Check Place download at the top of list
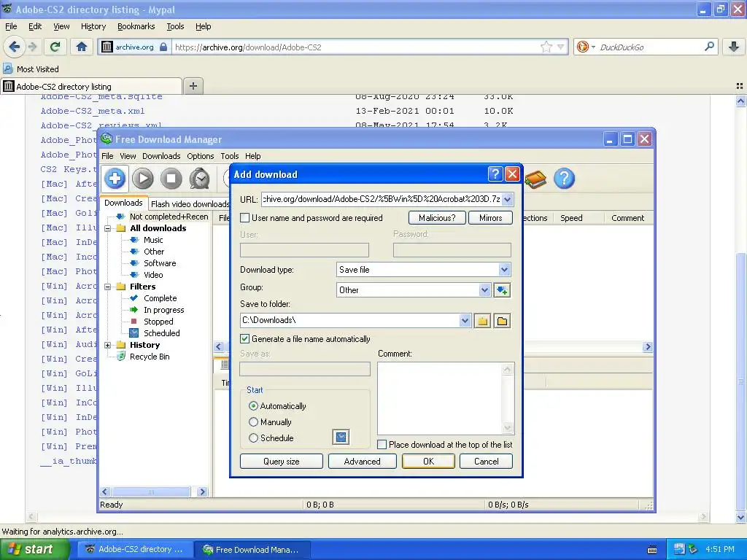The height and width of the screenshot is (560, 747). click(x=382, y=444)
